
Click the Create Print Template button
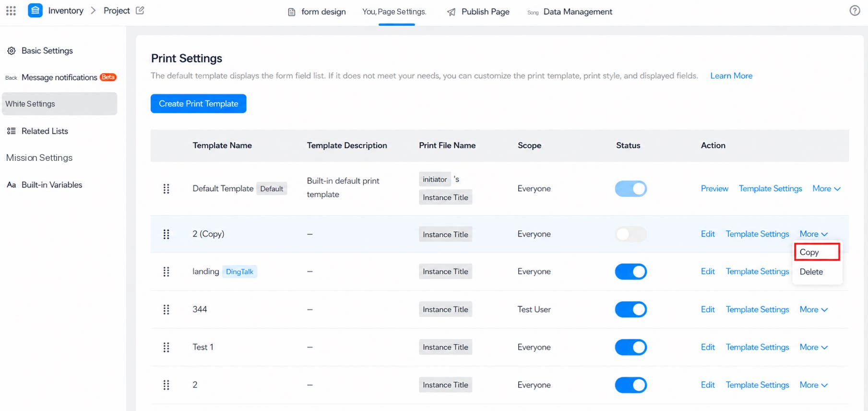199,104
